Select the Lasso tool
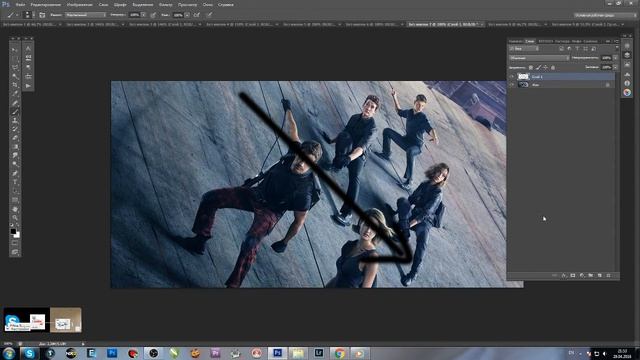The image size is (640, 360). (x=15, y=67)
